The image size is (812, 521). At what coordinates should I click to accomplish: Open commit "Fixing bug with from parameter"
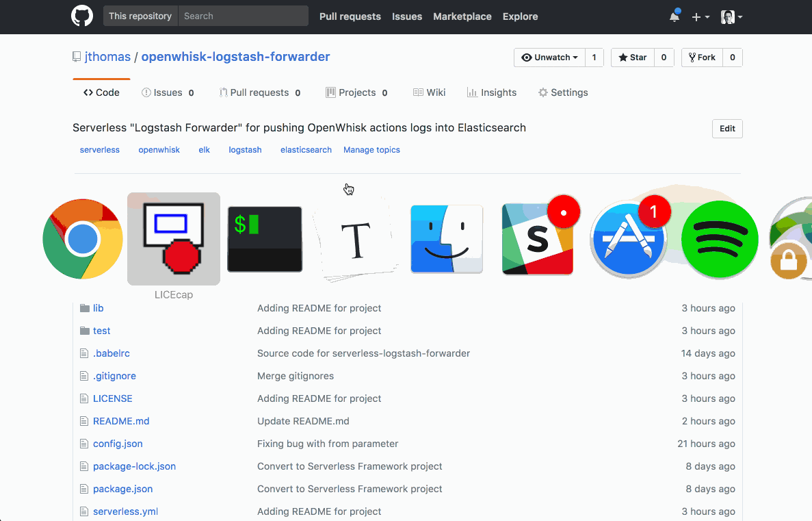point(328,444)
